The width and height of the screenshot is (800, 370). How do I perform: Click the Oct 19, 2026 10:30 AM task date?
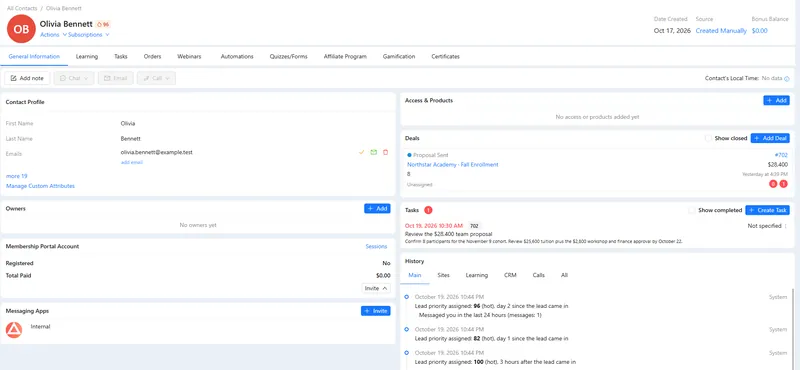tap(434, 226)
